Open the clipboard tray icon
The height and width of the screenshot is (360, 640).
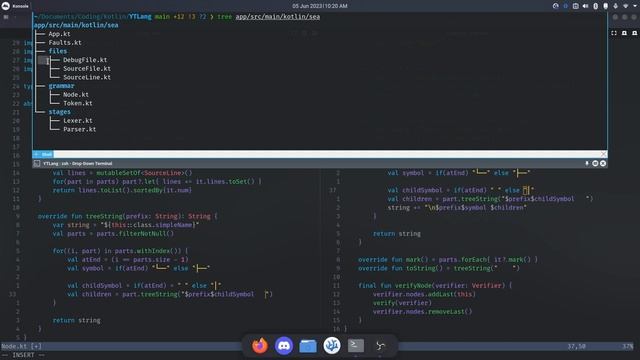576,6
